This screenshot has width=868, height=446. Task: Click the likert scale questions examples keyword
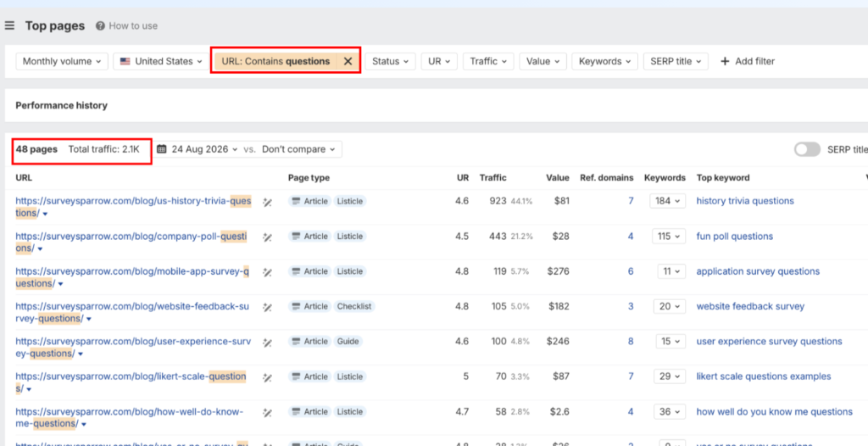(764, 376)
